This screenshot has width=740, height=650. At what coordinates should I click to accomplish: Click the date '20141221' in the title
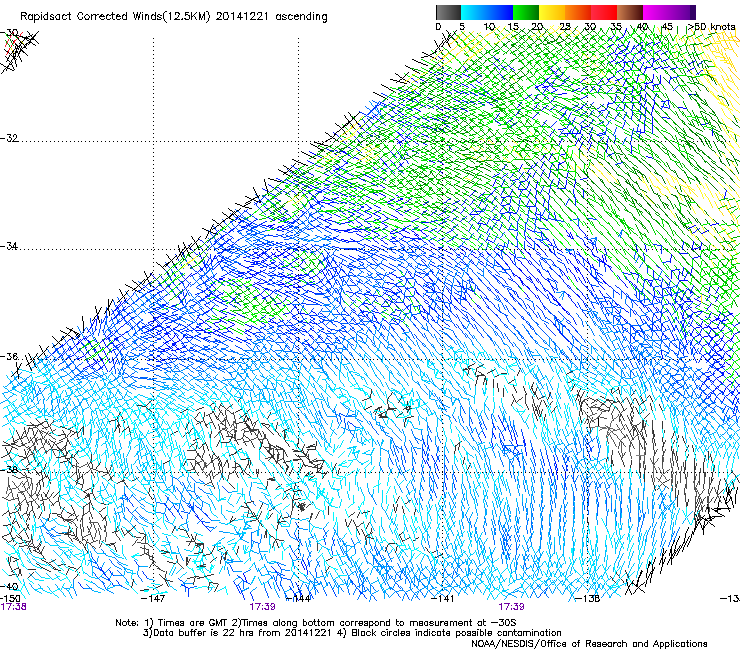click(x=242, y=17)
